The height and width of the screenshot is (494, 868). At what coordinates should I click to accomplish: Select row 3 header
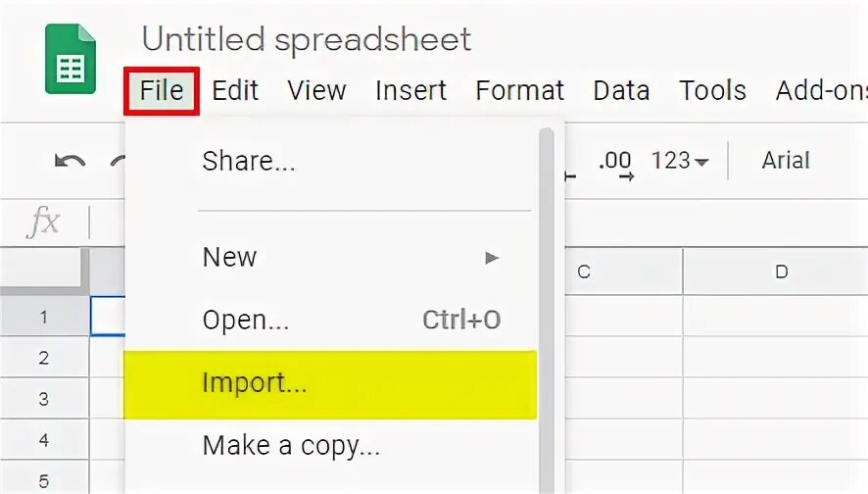[44, 399]
